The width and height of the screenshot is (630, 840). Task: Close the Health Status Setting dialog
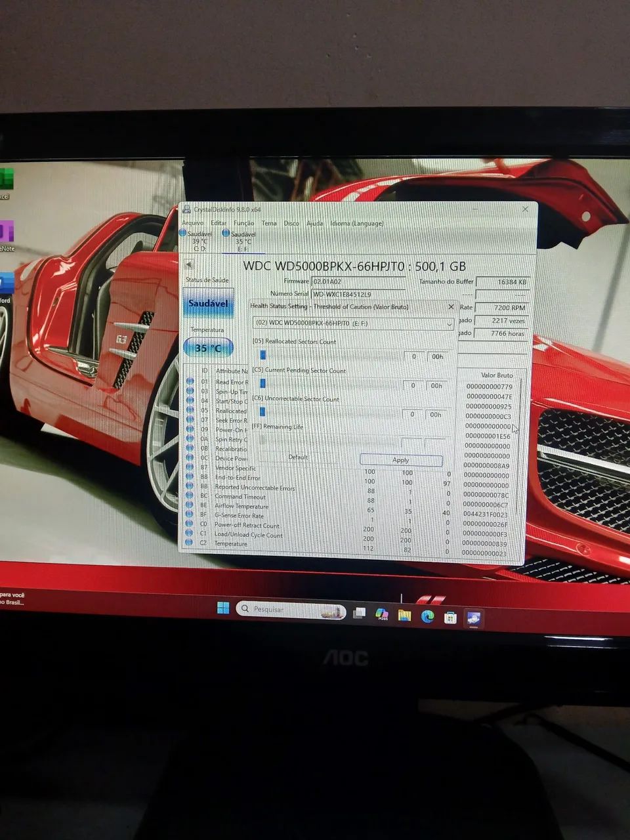[451, 306]
